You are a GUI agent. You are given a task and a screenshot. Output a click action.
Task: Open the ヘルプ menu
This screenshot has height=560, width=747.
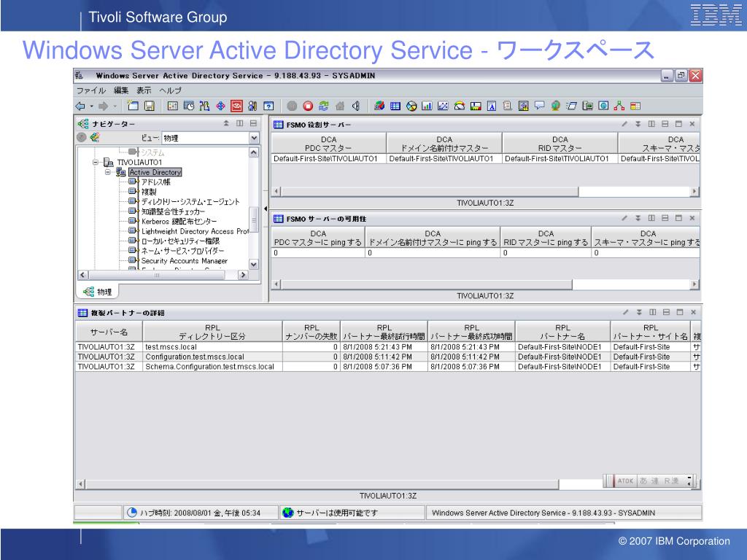coord(170,90)
